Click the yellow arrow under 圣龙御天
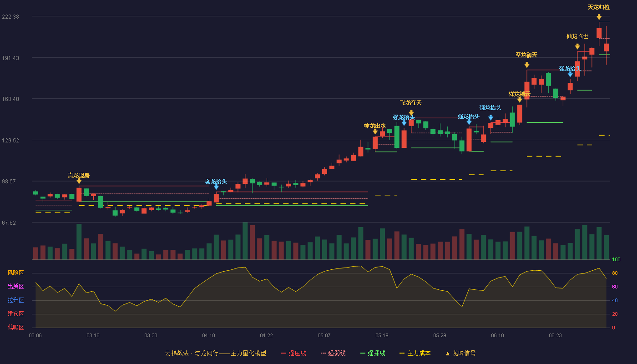 527,65
